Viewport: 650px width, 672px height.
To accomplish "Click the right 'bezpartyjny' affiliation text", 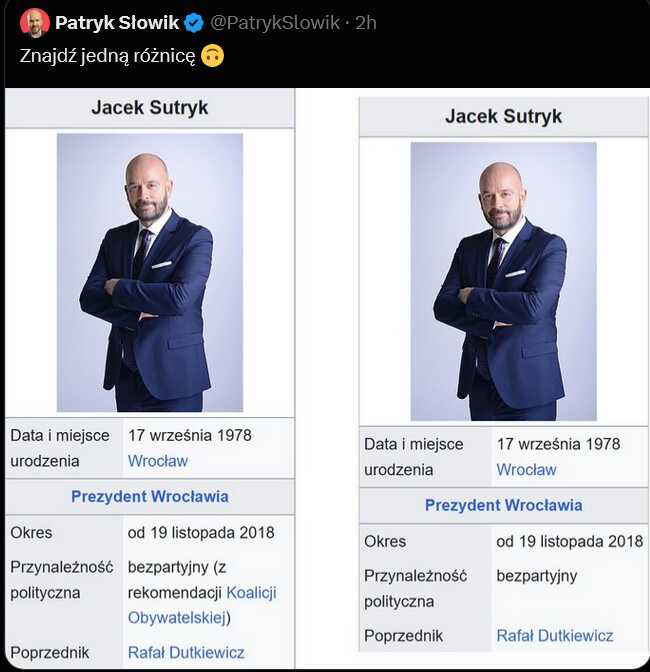I will coord(537,576).
